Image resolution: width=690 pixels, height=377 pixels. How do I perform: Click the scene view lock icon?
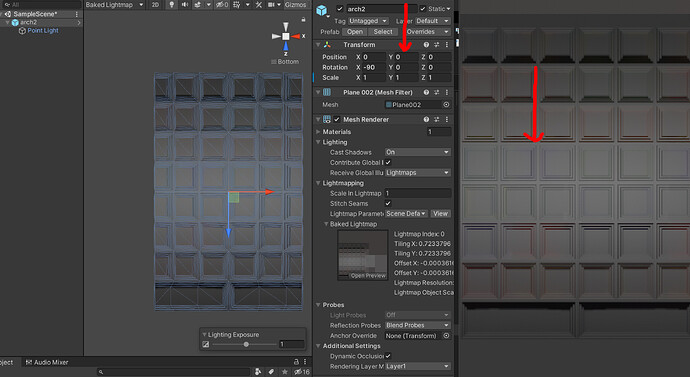[x=303, y=19]
